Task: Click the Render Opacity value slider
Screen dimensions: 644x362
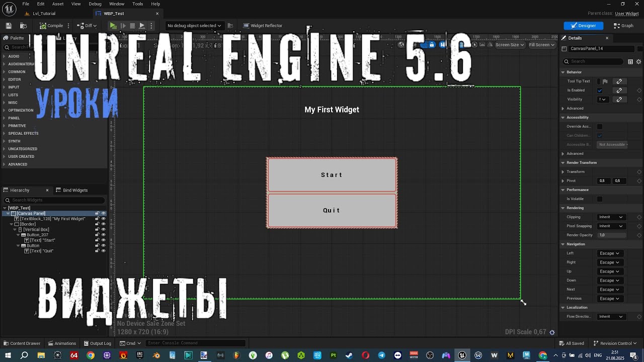Action: (x=611, y=235)
